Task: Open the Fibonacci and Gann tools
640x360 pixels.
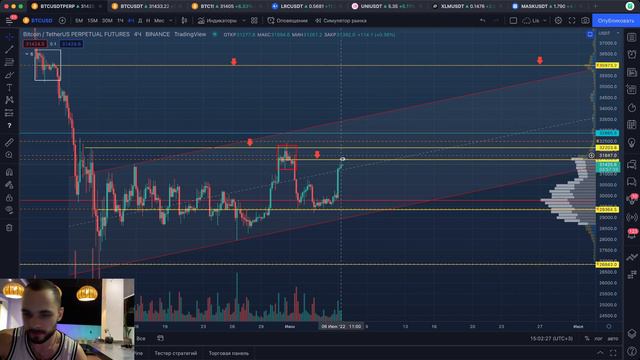Action: (9, 62)
